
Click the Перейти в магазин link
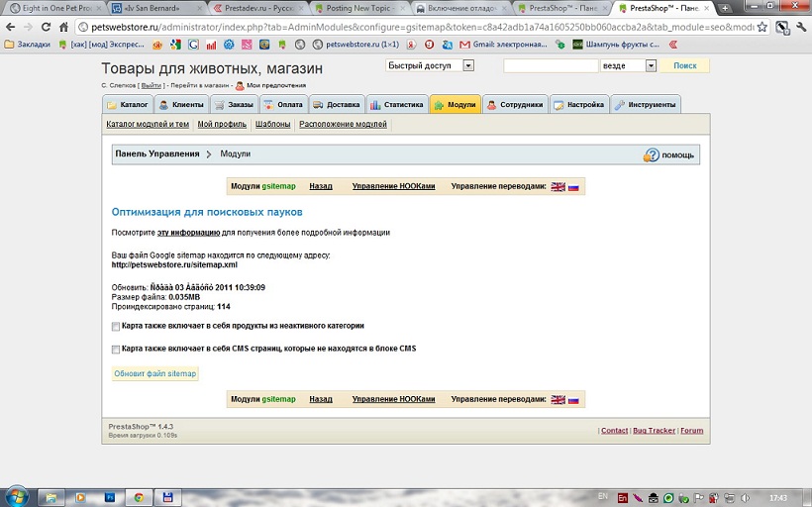[x=200, y=85]
